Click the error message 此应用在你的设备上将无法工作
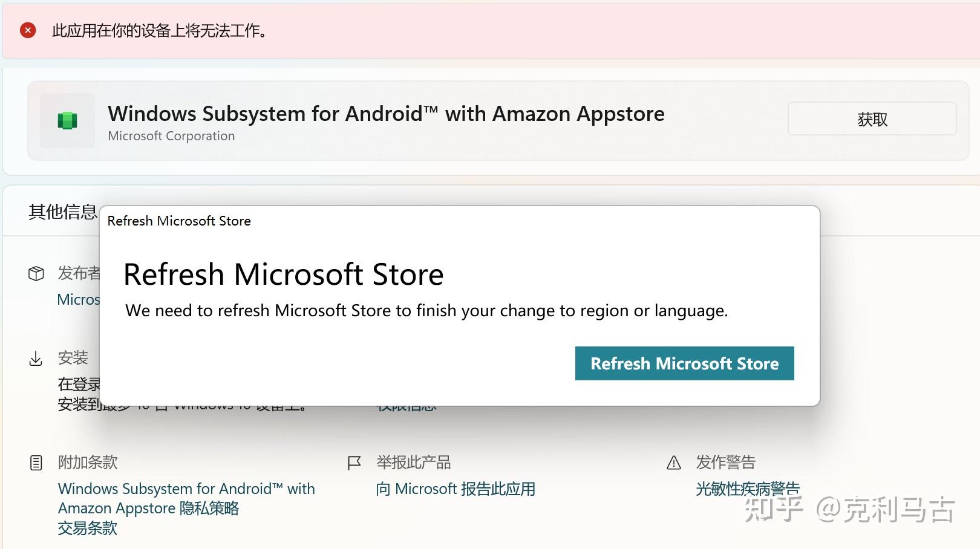This screenshot has height=549, width=980. [160, 31]
